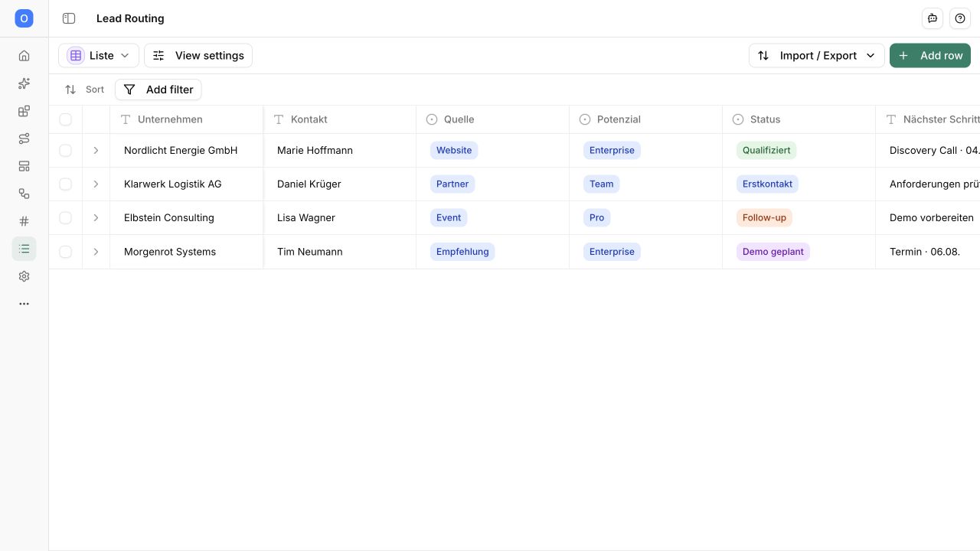Click the Elbstein Consulting company cell

187,218
